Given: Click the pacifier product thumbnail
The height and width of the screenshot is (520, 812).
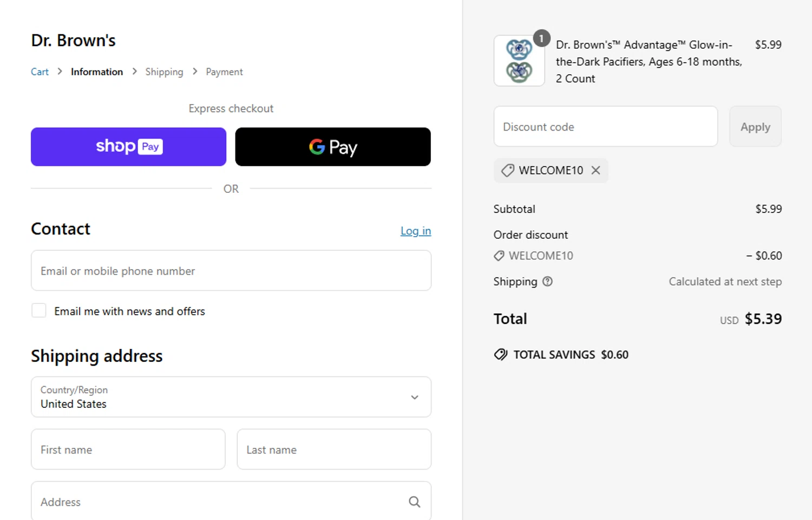Looking at the screenshot, I should (x=519, y=61).
